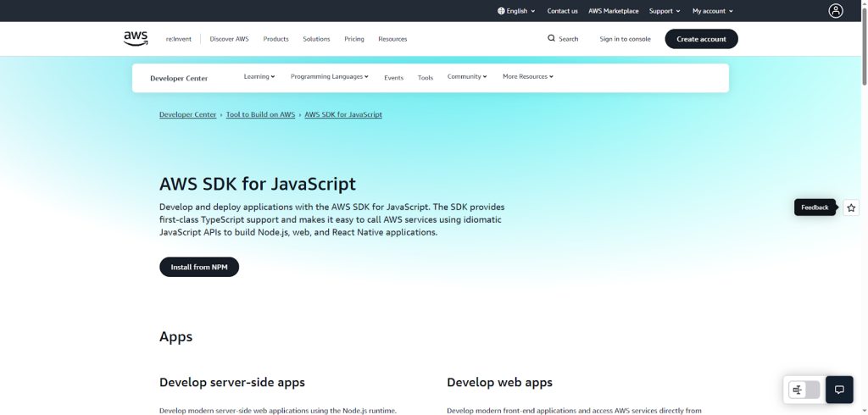Click the Create account button
This screenshot has height=415, width=868.
701,39
